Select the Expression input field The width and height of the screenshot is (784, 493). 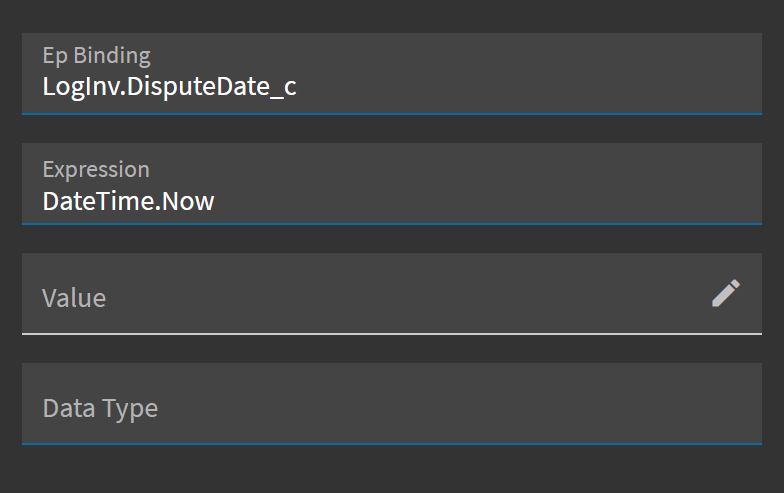coord(392,184)
